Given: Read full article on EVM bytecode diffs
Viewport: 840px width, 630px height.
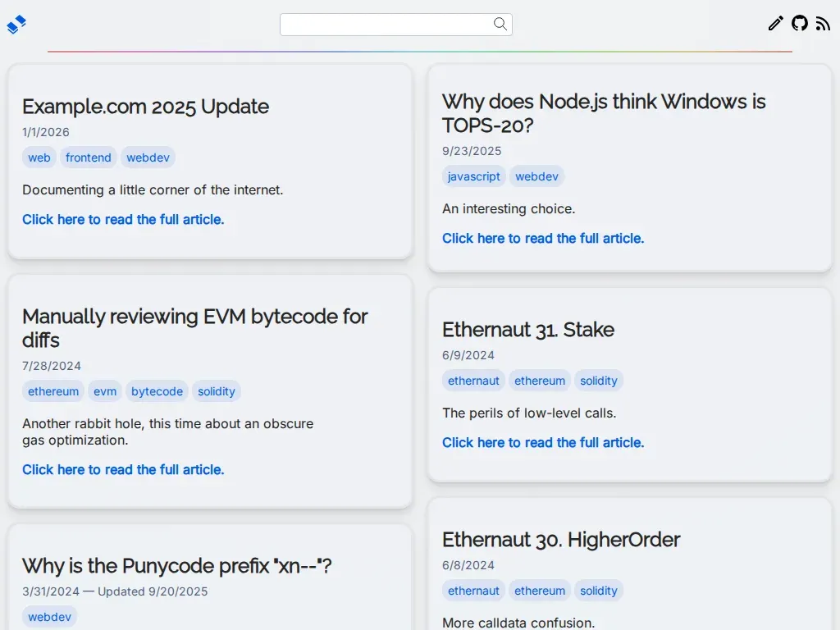Looking at the screenshot, I should [x=123, y=469].
